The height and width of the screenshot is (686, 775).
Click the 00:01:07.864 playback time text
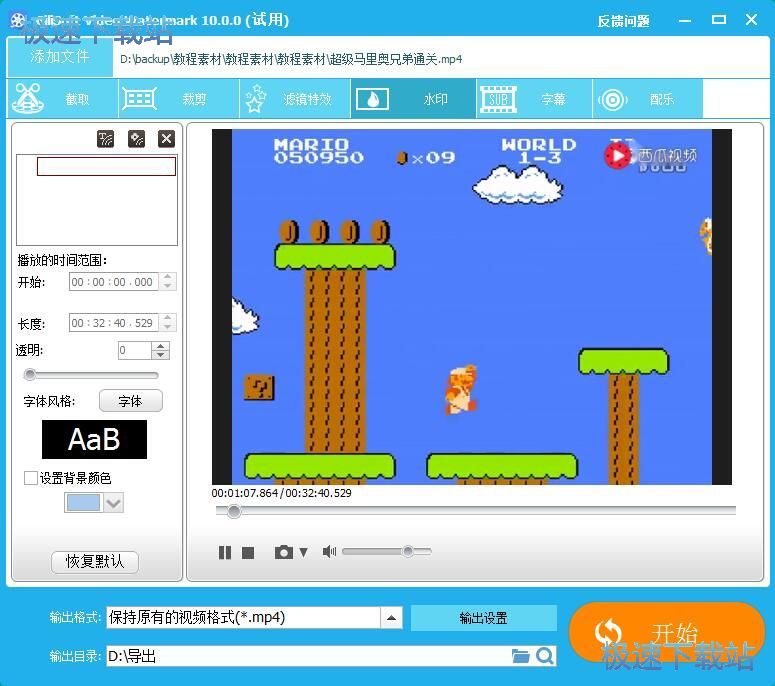(x=245, y=493)
